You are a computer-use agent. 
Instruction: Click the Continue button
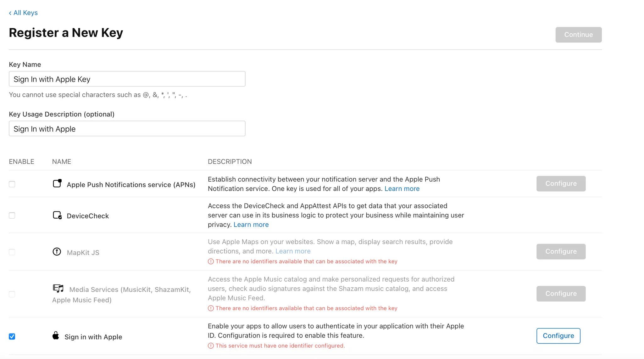click(578, 35)
